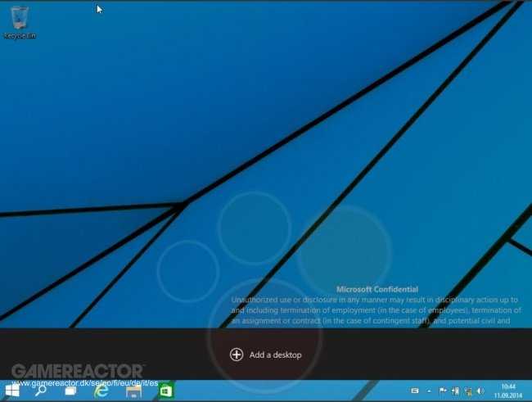Click the network status tray icon
Image resolution: width=532 pixels, height=402 pixels.
(x=469, y=391)
